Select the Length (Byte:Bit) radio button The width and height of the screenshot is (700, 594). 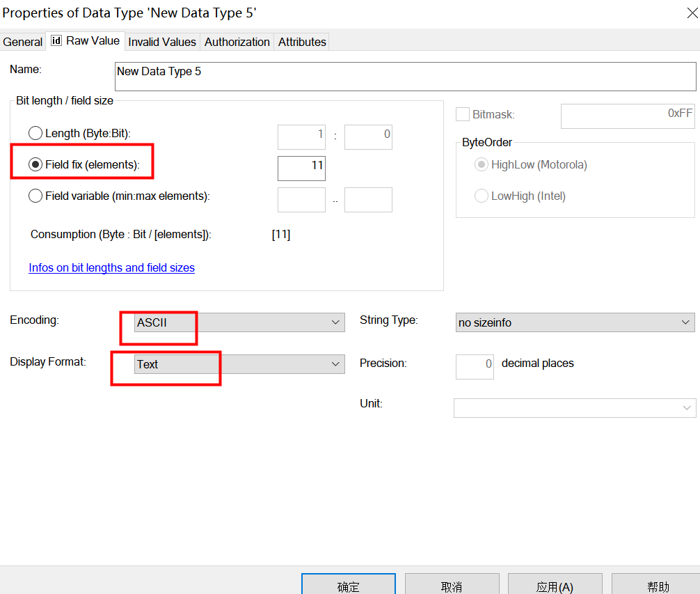point(35,133)
